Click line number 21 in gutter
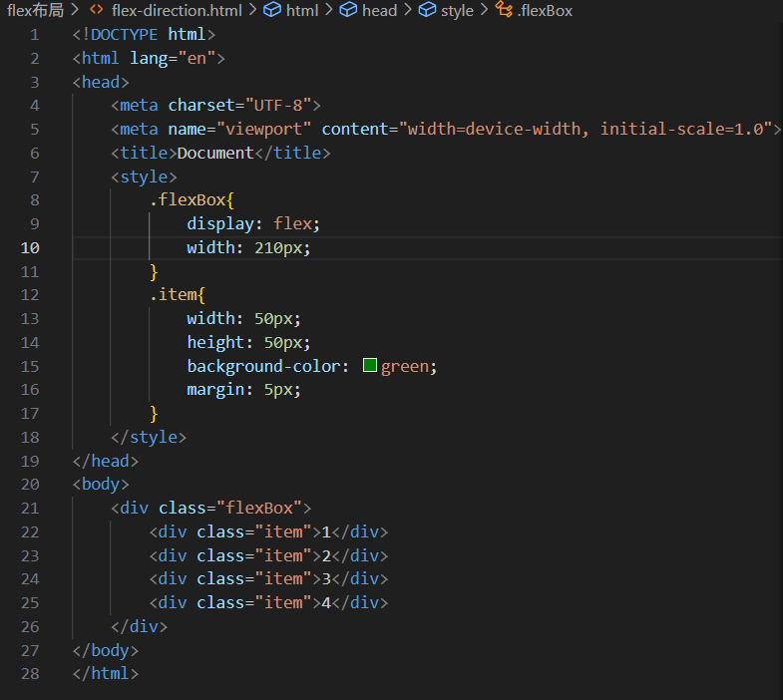This screenshot has width=783, height=700. 30,509
